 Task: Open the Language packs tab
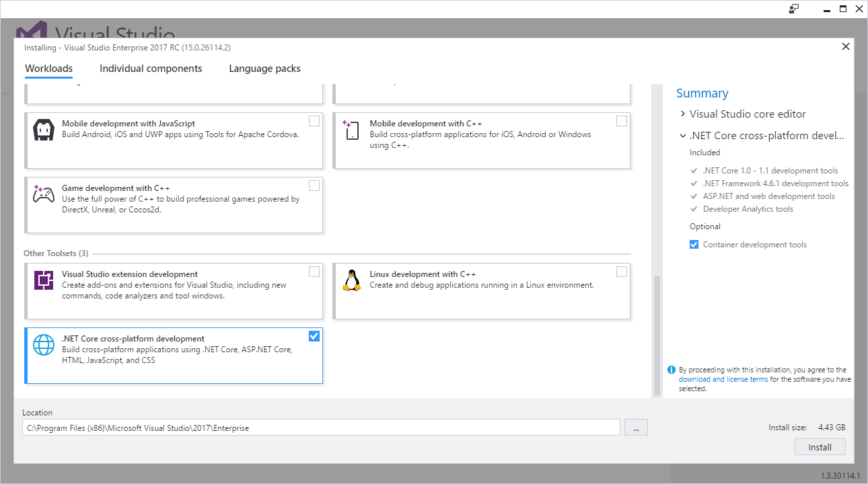(264, 69)
